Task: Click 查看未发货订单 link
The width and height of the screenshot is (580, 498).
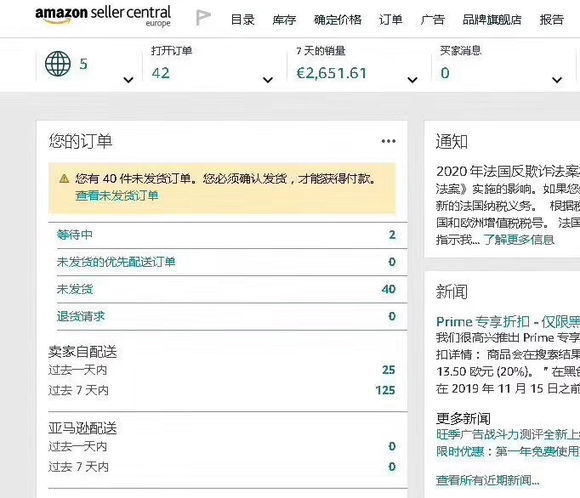Action: (117, 195)
